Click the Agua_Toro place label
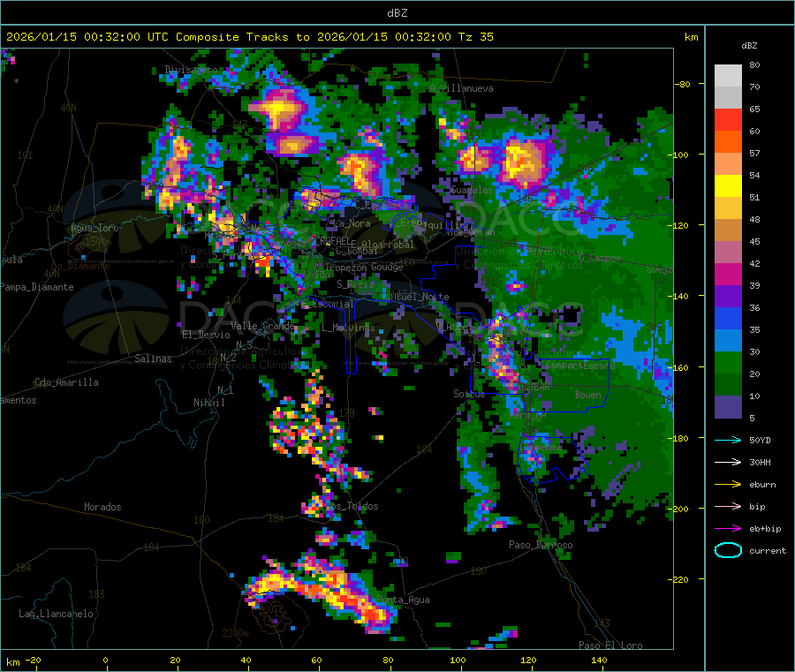Viewport: 795px width, 672px height. tap(95, 228)
